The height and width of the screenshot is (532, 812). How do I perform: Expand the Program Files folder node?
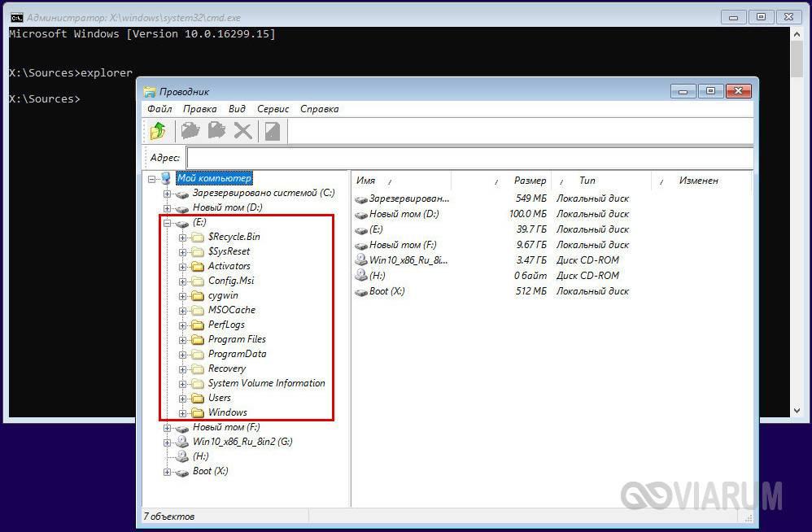click(182, 340)
